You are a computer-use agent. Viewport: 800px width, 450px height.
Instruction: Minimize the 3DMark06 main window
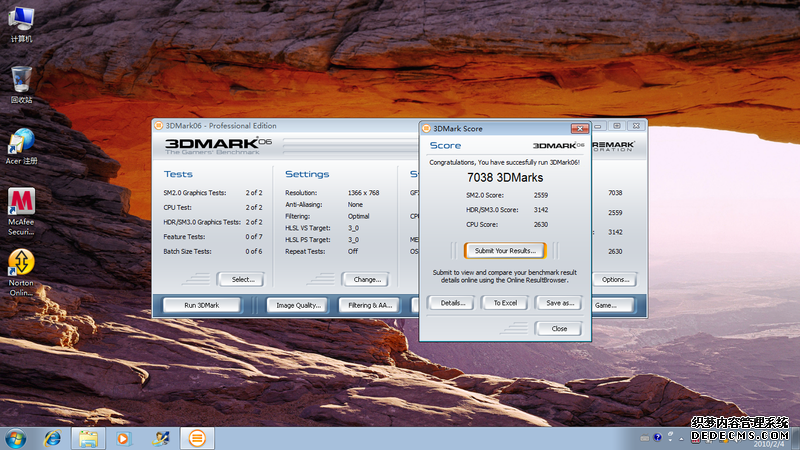point(598,126)
